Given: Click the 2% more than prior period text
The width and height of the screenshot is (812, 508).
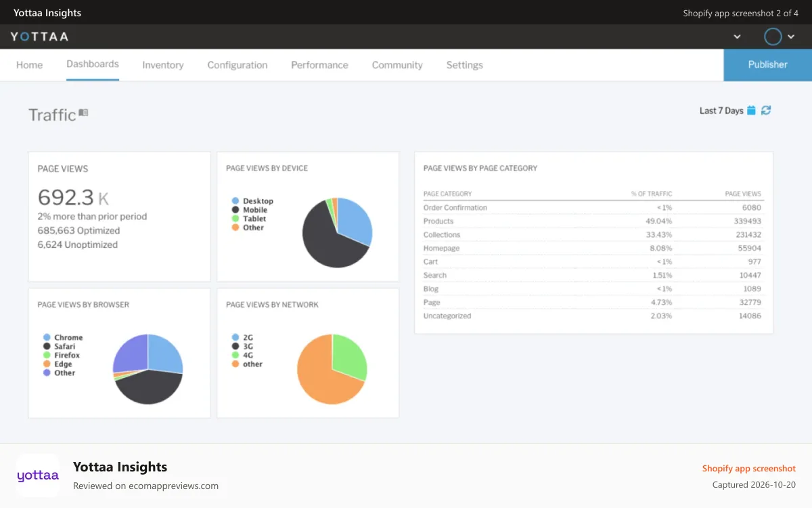Looking at the screenshot, I should tap(92, 217).
